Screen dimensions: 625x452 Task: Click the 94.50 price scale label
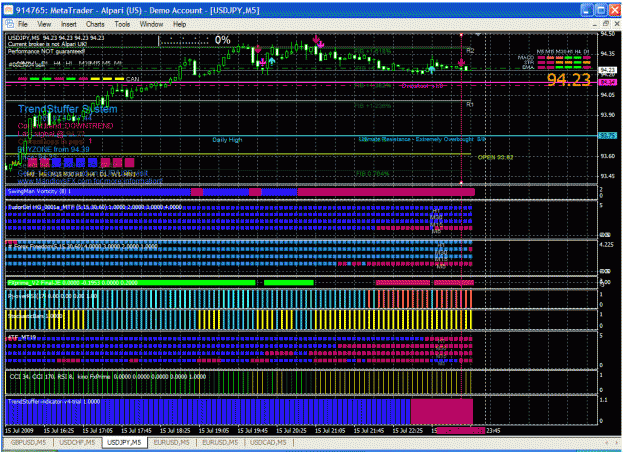coord(608,34)
